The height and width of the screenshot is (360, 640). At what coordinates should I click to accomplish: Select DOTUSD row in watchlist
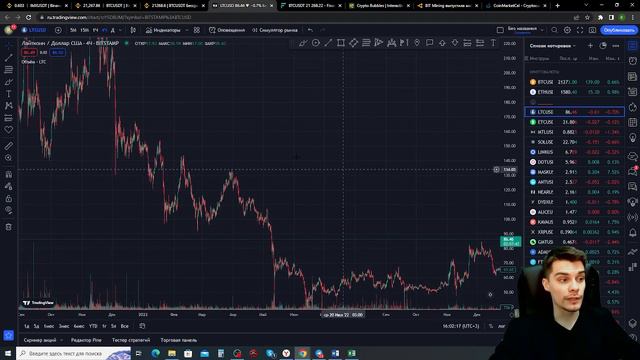pyautogui.click(x=574, y=162)
